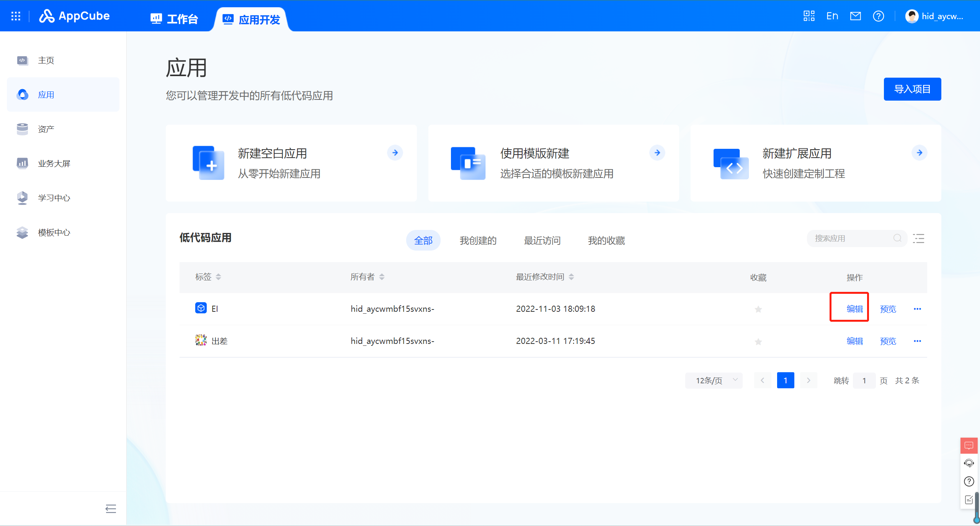Favorite the EI application star
The width and height of the screenshot is (980, 526).
tap(758, 309)
